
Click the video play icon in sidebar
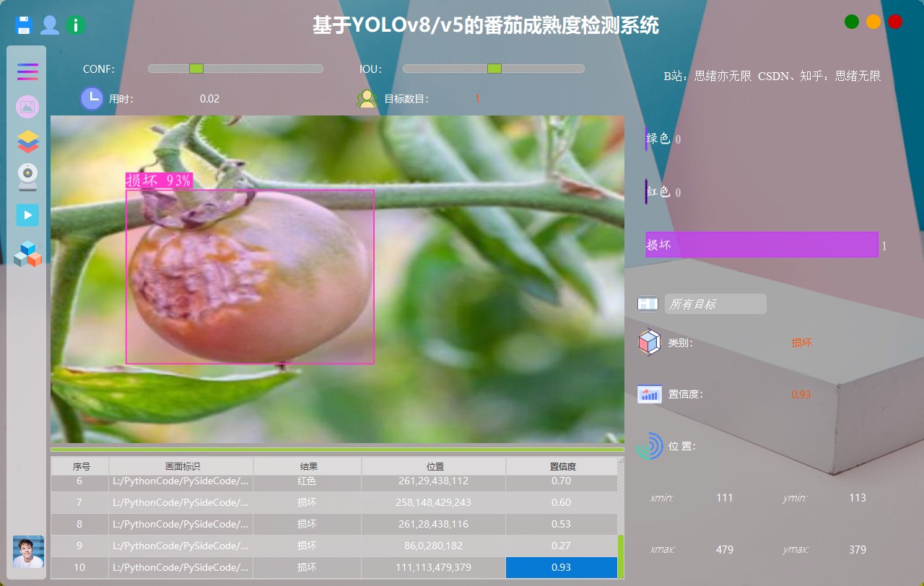pos(27,215)
